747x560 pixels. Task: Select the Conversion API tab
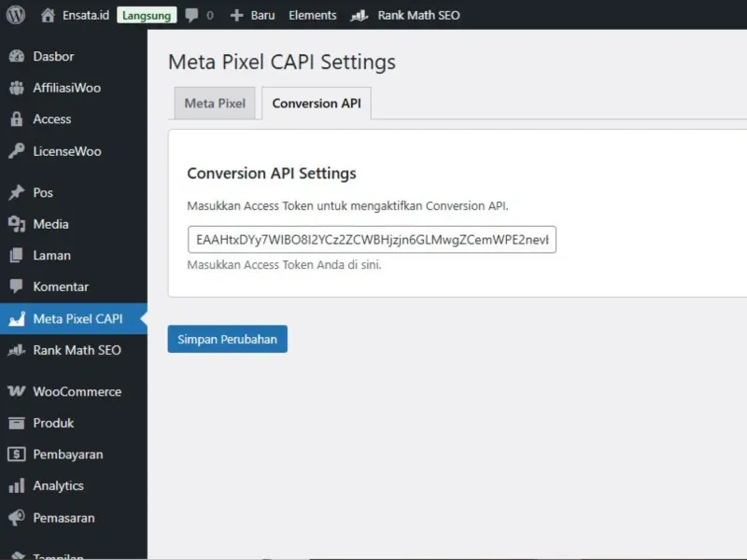[x=317, y=104]
